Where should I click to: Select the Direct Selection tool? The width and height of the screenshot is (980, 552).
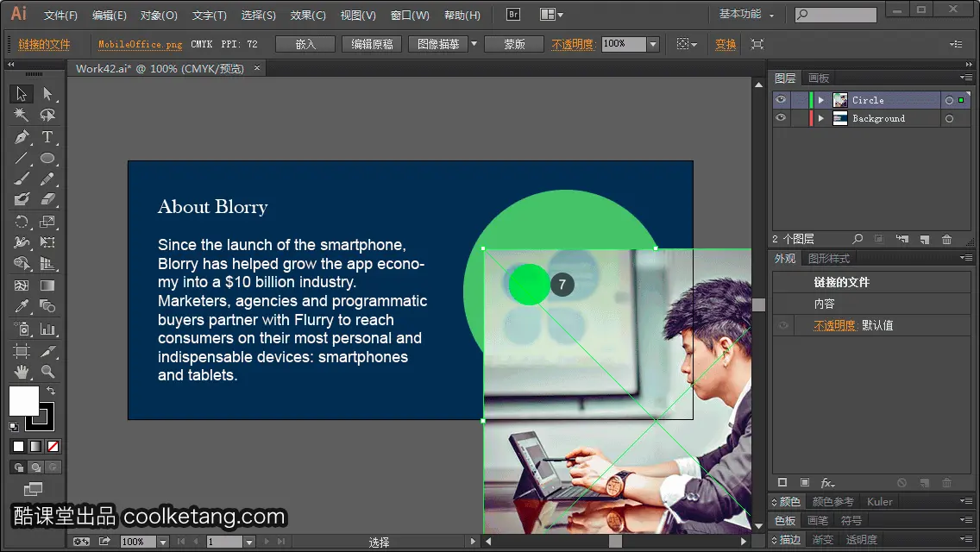47,94
